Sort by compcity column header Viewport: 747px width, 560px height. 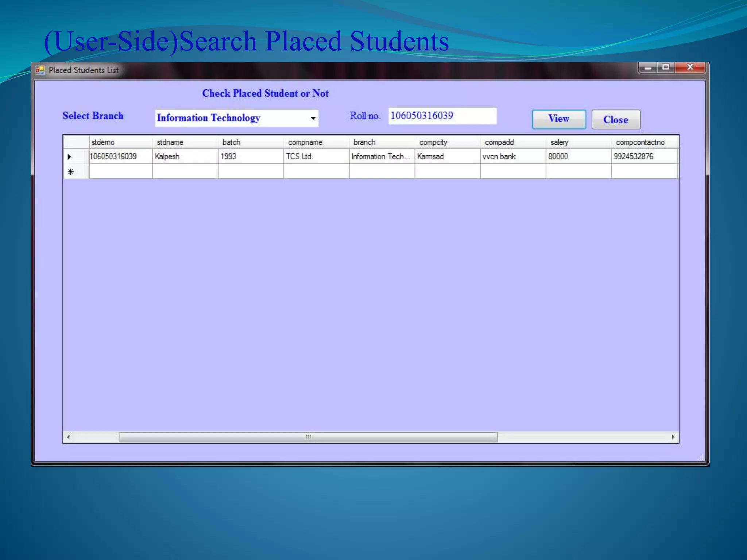(x=448, y=142)
